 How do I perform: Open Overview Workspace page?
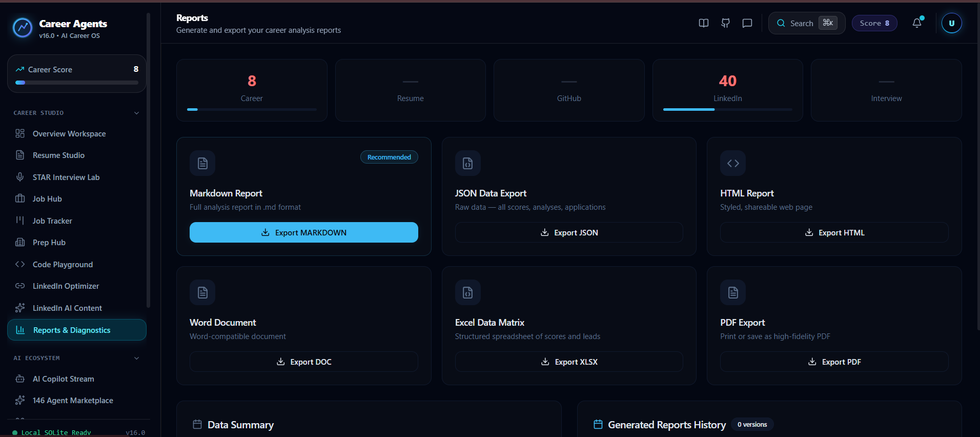pos(77,133)
